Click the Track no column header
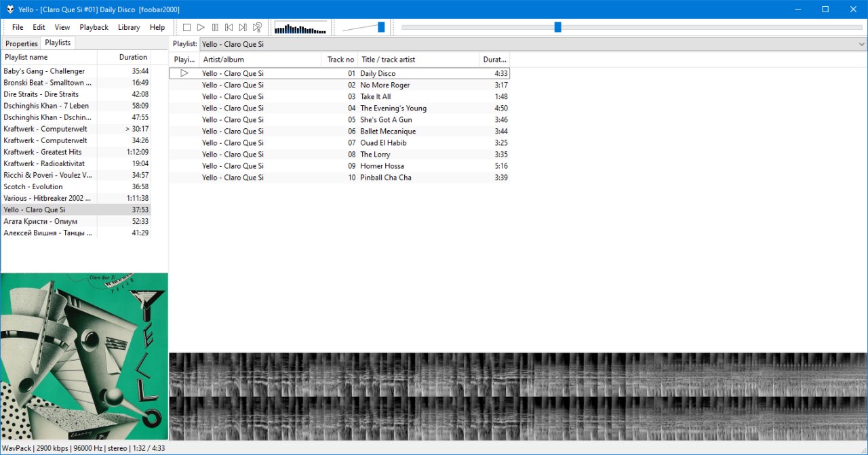This screenshot has height=455, width=868. click(340, 60)
